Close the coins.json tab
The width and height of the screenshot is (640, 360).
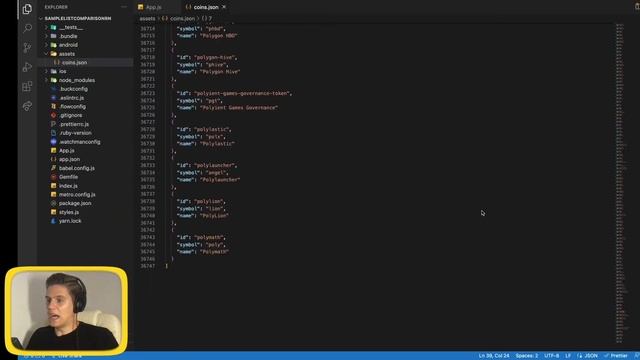tap(224, 7)
